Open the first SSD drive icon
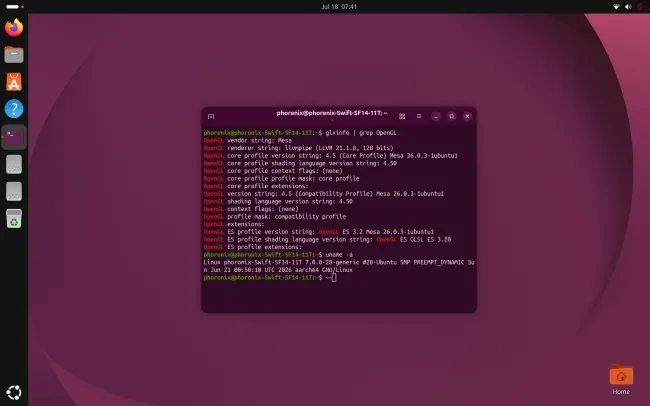 point(14,164)
